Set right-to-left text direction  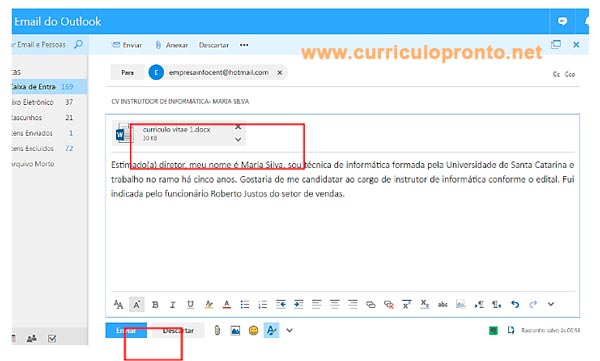coord(497,304)
